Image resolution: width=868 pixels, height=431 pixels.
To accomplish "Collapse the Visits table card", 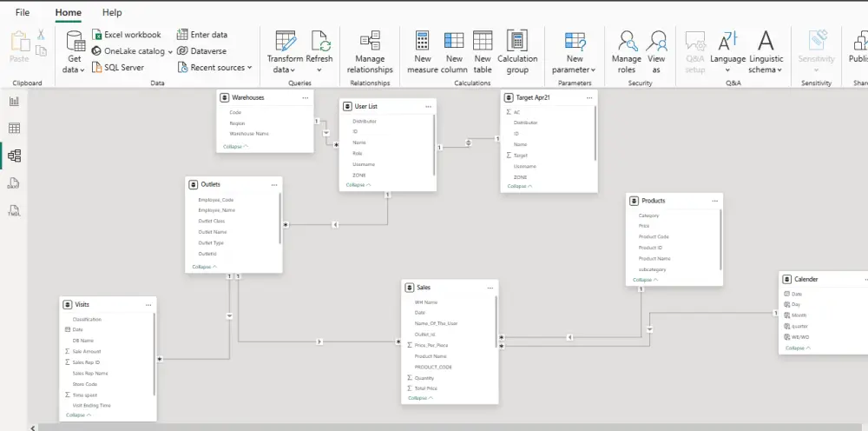I will tap(79, 415).
